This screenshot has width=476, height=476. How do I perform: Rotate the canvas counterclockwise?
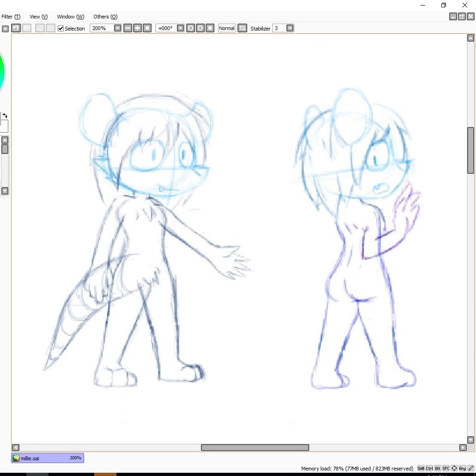tap(190, 28)
